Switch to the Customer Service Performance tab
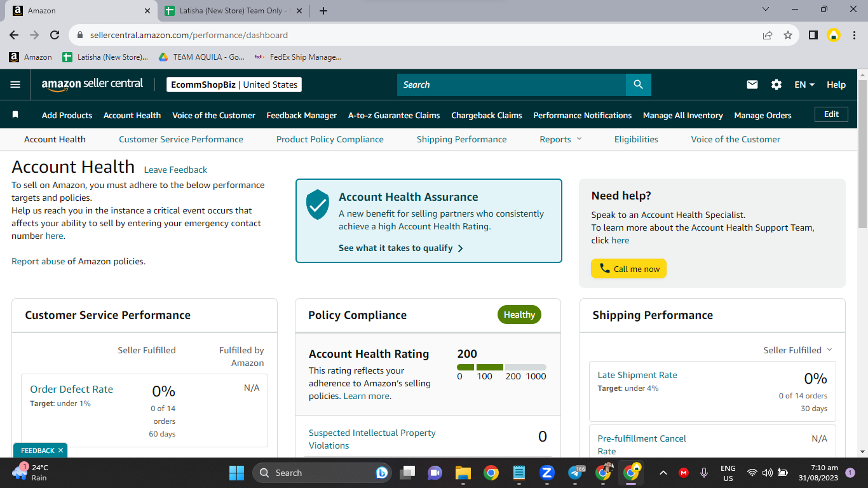Viewport: 868px width, 488px height. [181, 139]
